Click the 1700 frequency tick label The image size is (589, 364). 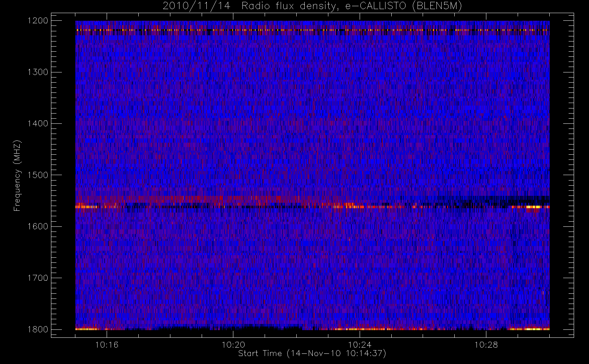tap(38, 278)
